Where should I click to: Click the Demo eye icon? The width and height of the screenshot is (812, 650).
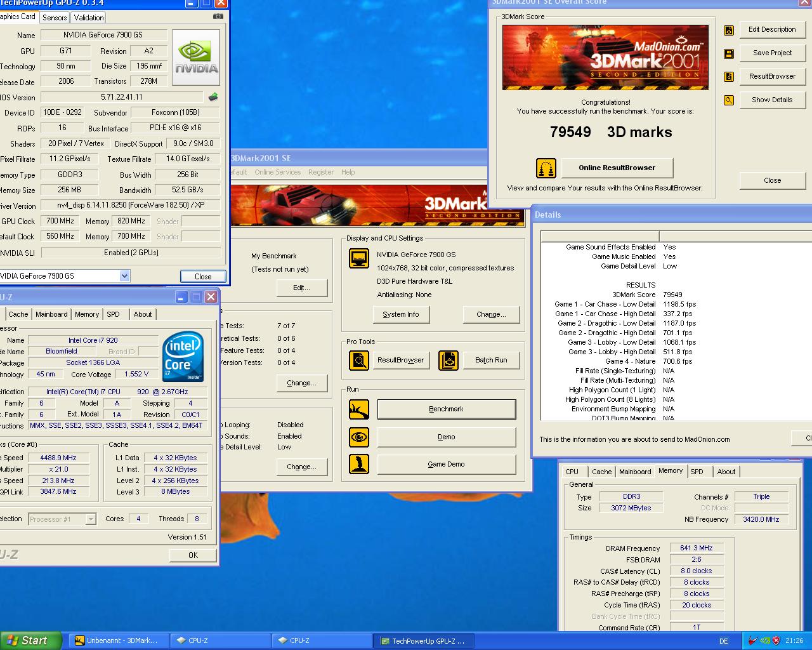click(359, 437)
